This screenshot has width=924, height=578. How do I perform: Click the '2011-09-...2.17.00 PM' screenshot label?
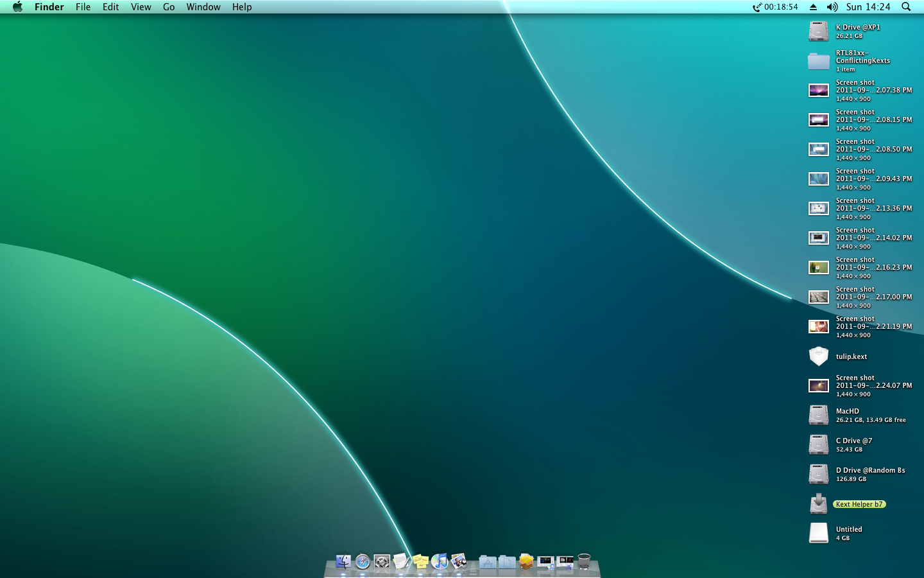[874, 297]
